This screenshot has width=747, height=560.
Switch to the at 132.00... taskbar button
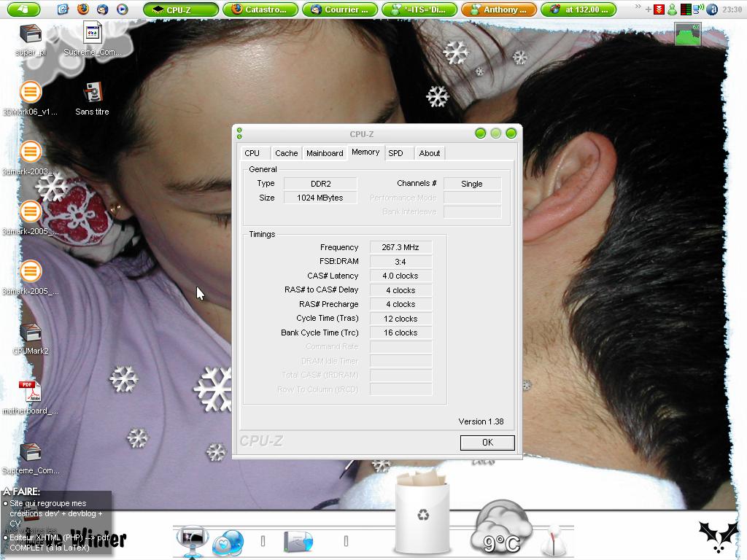[x=578, y=9]
